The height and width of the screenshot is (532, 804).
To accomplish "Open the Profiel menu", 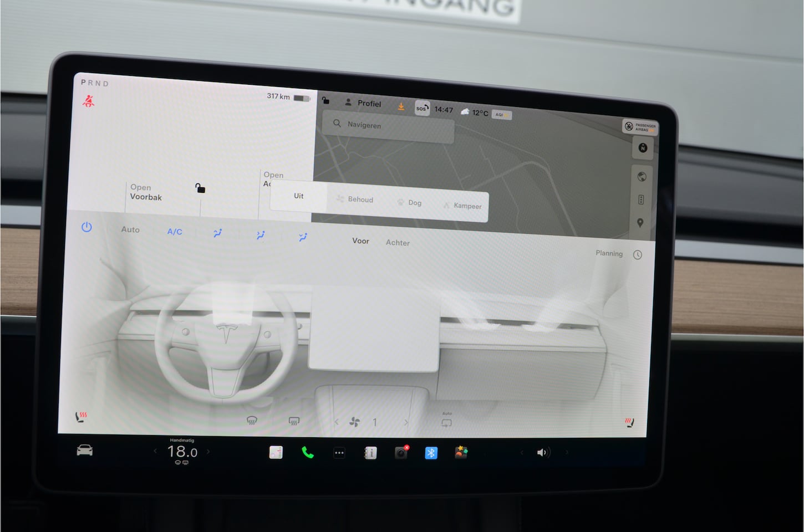I will [364, 103].
